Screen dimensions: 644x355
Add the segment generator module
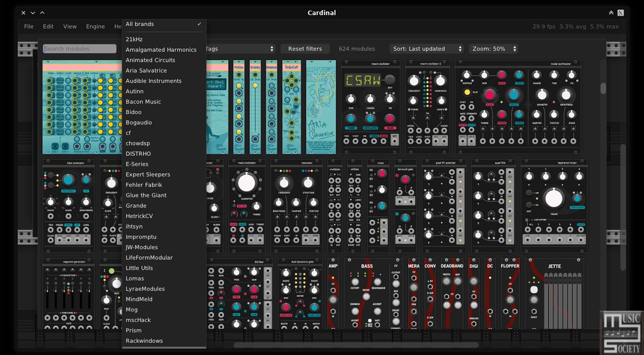pos(68,294)
